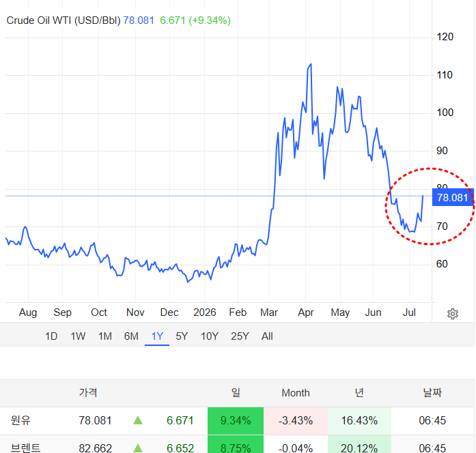Click the green up arrow in 브렌트 row
The width and height of the screenshot is (476, 453).
(138, 448)
